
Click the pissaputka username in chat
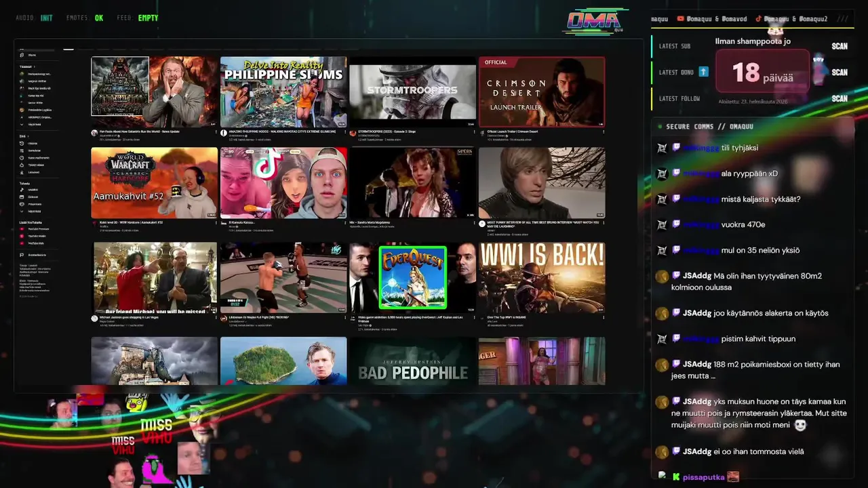[703, 477]
